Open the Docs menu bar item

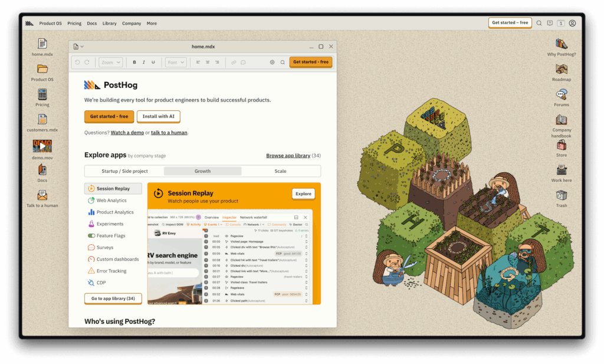coord(91,24)
